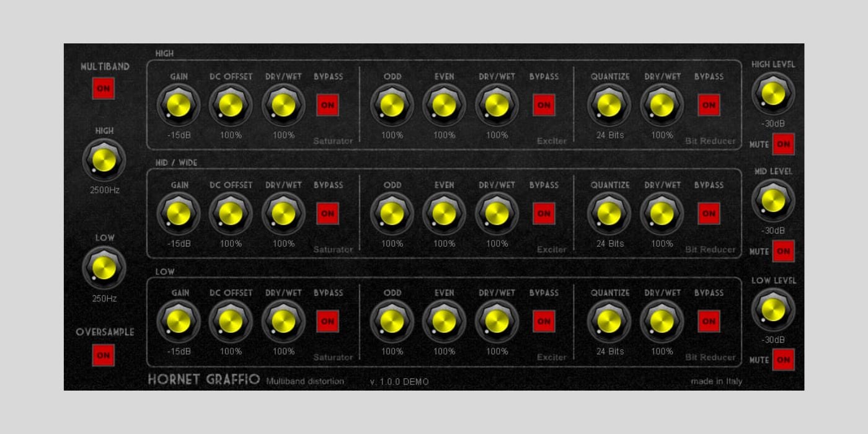Viewport: 868px width, 434px height.
Task: Toggle the Multiband ON switch
Action: coord(103,88)
